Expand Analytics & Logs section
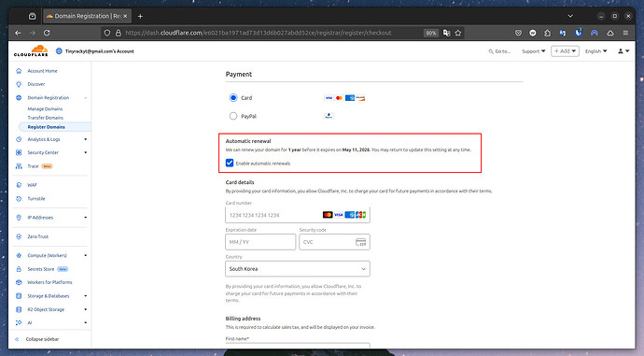 point(86,139)
